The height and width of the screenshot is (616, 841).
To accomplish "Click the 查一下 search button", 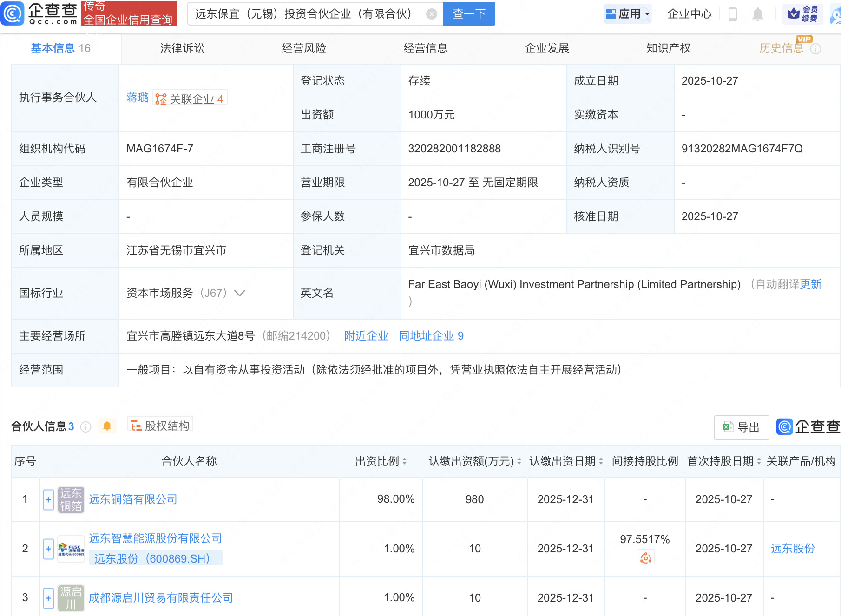I will [x=469, y=14].
